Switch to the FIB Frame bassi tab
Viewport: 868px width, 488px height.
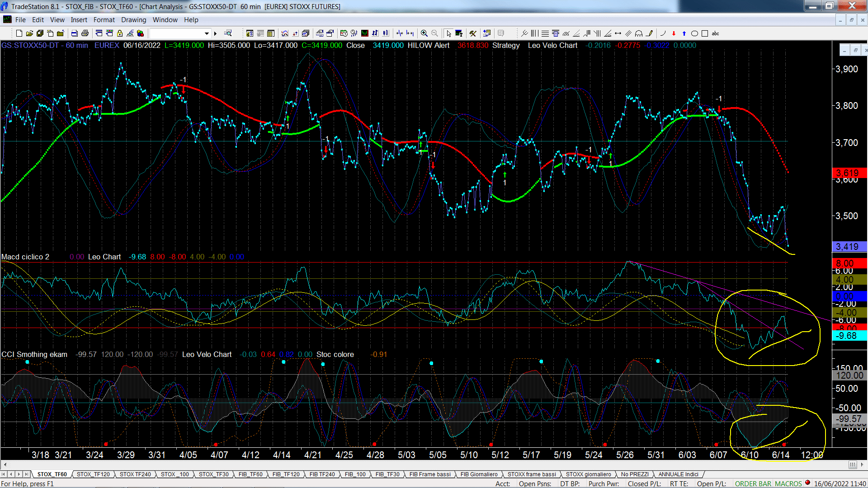pos(430,474)
